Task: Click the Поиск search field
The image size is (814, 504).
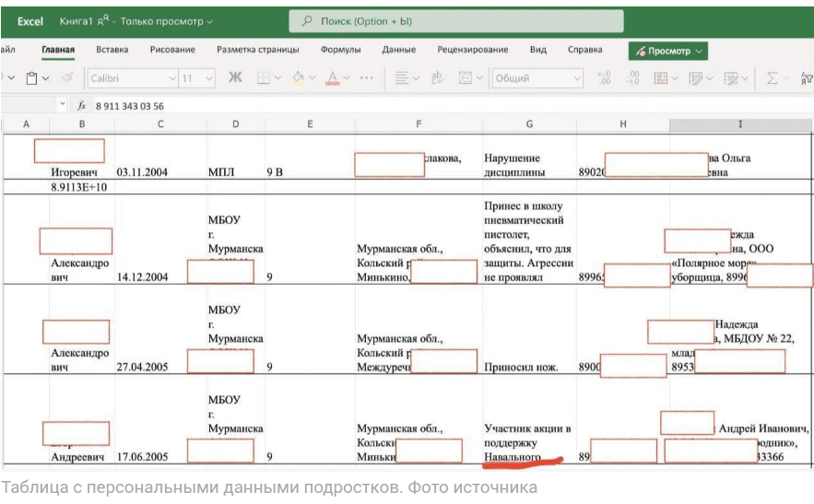Action: pyautogui.click(x=456, y=21)
